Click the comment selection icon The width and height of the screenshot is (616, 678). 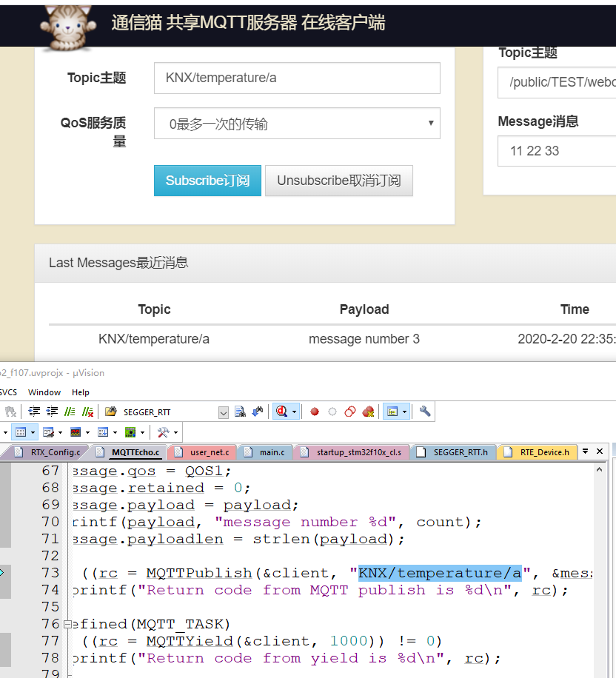tap(70, 412)
